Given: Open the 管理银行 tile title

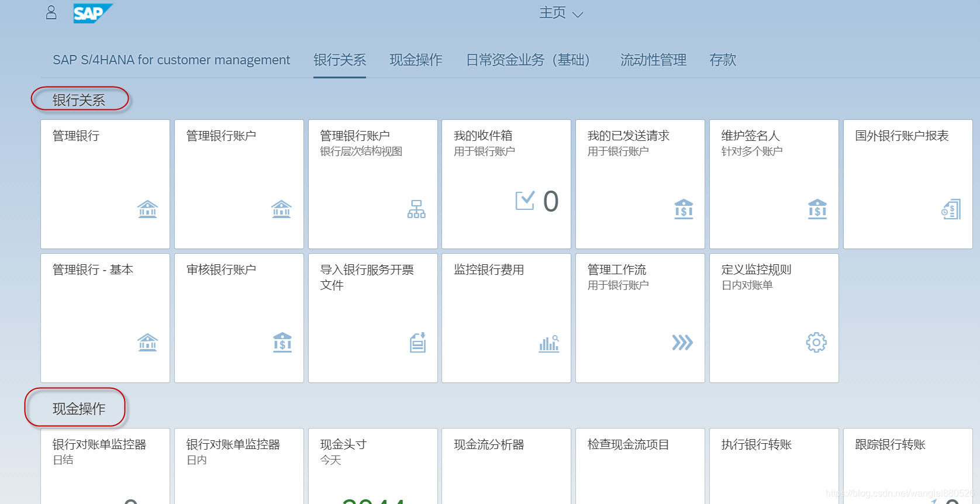Looking at the screenshot, I should coord(76,136).
